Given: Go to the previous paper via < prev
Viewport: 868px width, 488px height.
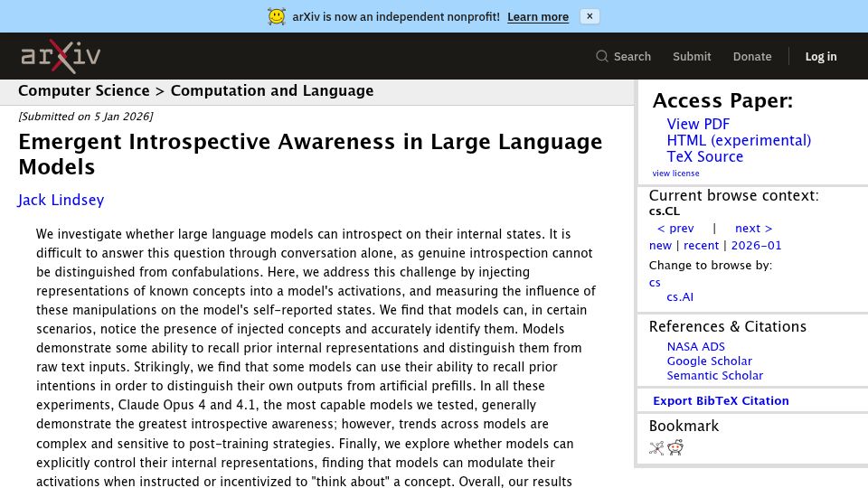Looking at the screenshot, I should (x=675, y=229).
